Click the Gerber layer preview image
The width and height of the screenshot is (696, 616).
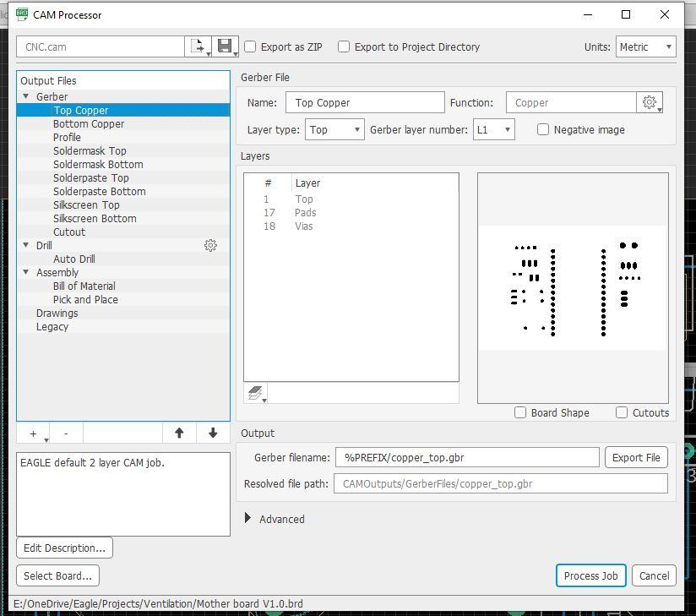(573, 288)
